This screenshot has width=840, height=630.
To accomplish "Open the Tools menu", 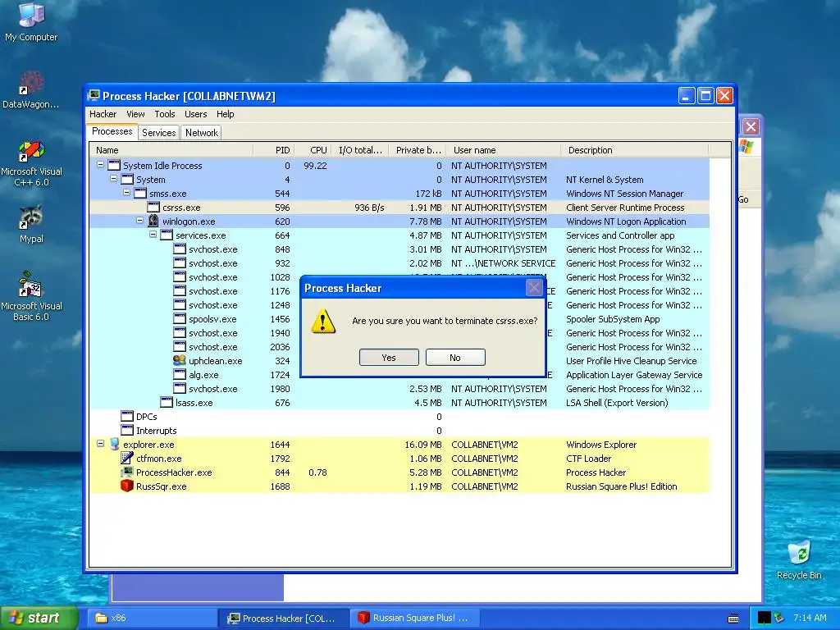I will [165, 114].
